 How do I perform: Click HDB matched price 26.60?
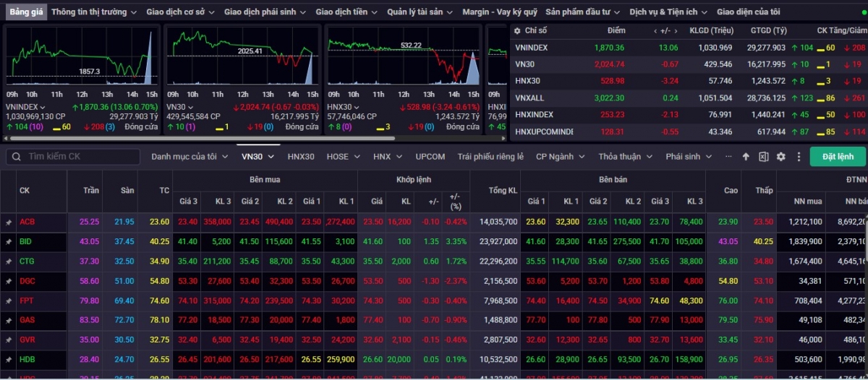tap(373, 358)
